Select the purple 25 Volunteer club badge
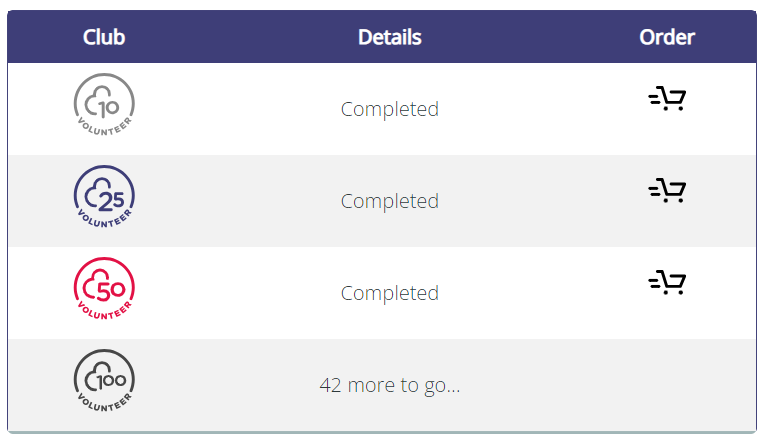Screen dimensions: 762x437 tap(104, 200)
